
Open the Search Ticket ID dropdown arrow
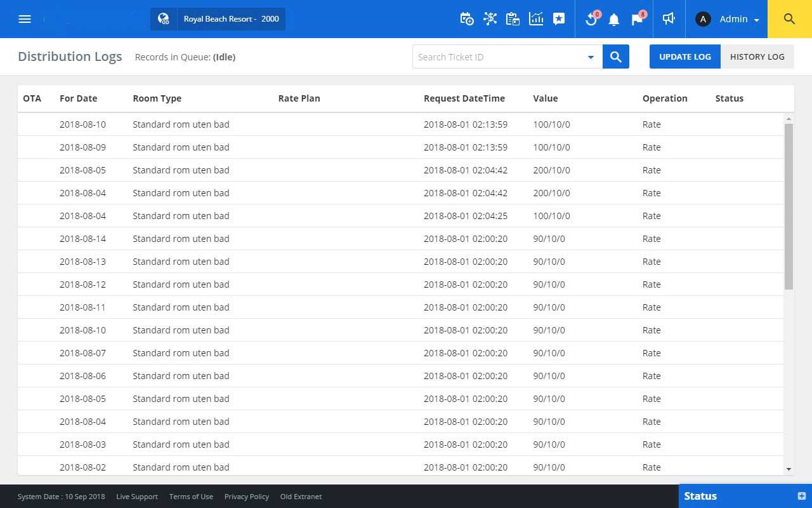pyautogui.click(x=591, y=57)
